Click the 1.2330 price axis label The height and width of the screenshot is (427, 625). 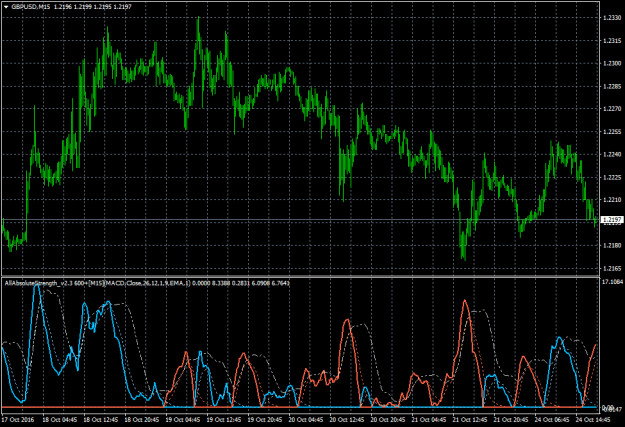click(612, 18)
